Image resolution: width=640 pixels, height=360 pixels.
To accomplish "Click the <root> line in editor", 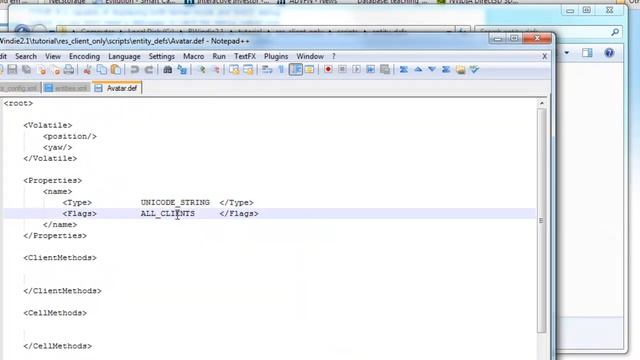I will pos(18,103).
